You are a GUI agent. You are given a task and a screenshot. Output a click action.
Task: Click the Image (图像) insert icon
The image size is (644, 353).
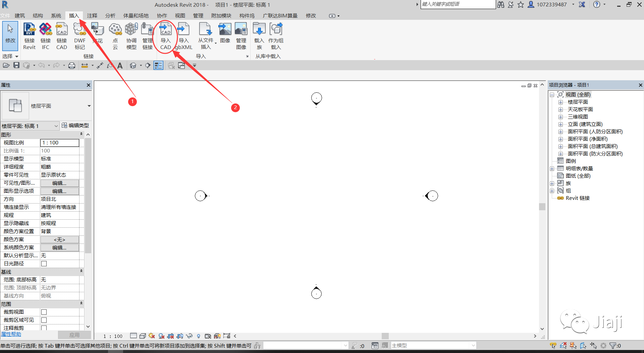[225, 33]
